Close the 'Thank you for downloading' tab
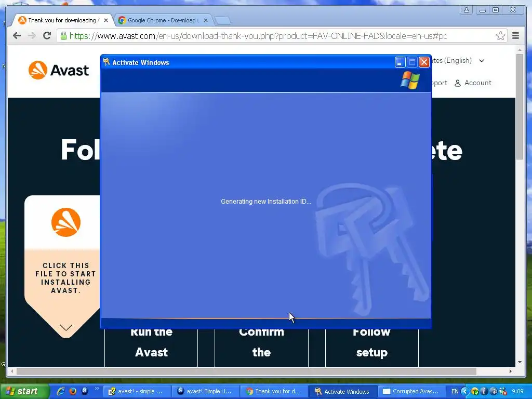 coord(106,20)
